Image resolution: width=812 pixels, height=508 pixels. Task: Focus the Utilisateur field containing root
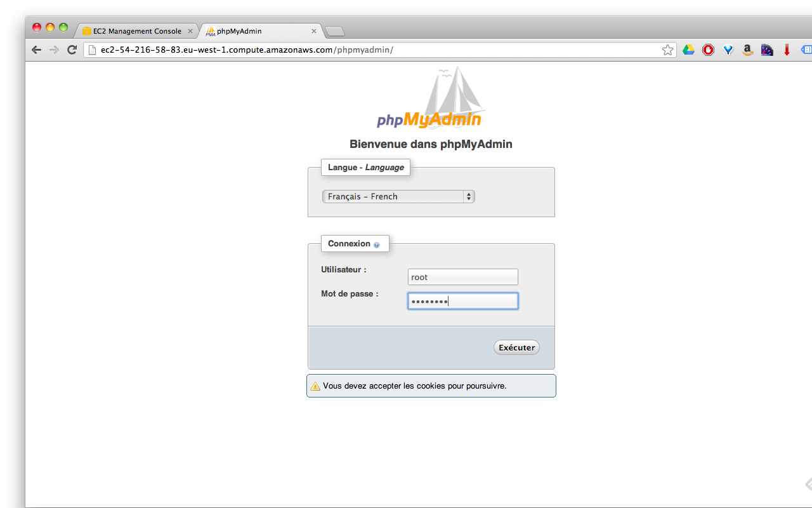click(x=462, y=277)
